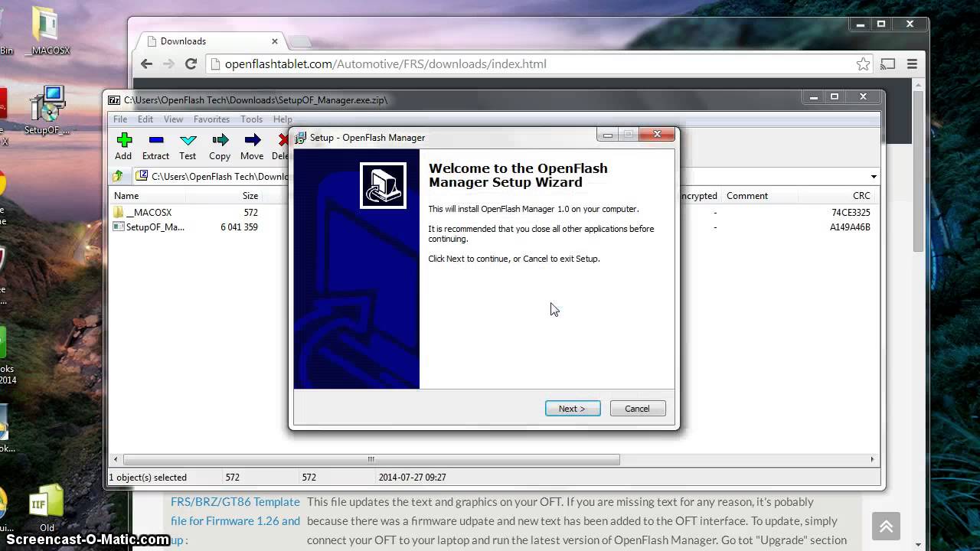980x551 pixels.
Task: Close the Downloads tab in Chrome
Action: 275,41
